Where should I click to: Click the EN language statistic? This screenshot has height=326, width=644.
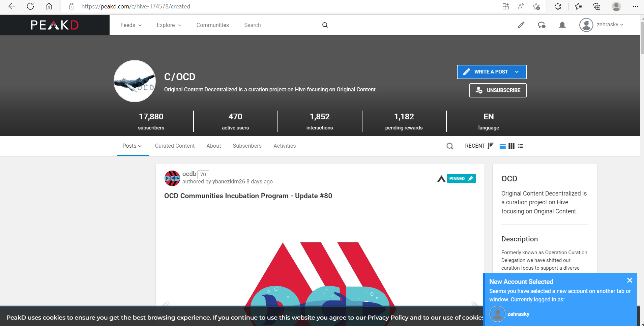pos(489,121)
